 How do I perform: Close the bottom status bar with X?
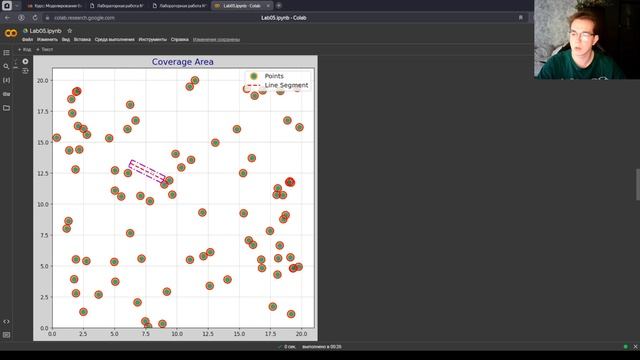click(636, 347)
